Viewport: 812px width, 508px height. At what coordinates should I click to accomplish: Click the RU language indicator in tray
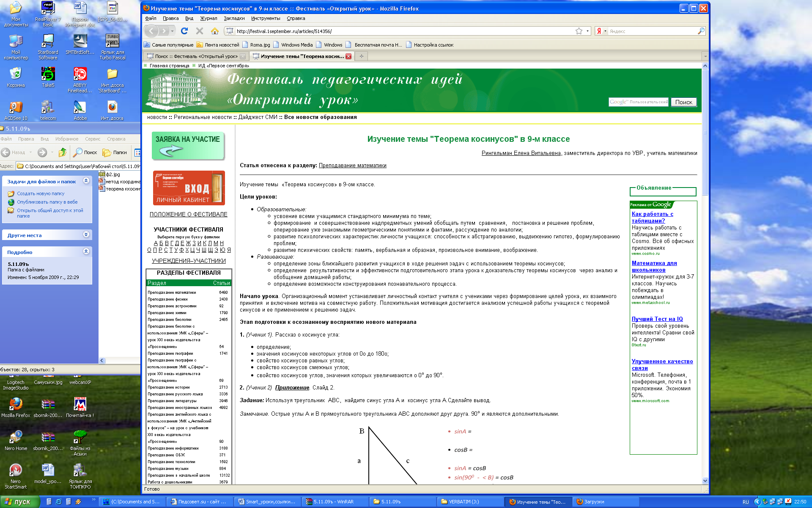pyautogui.click(x=746, y=502)
